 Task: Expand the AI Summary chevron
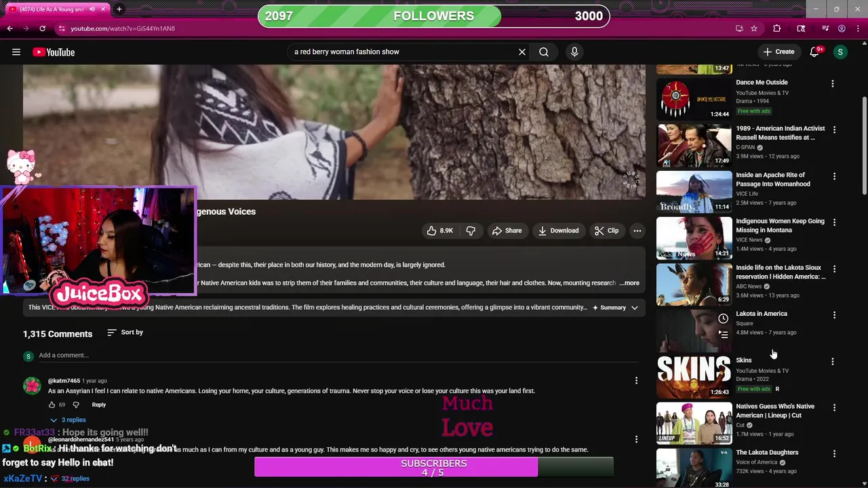[635, 308]
